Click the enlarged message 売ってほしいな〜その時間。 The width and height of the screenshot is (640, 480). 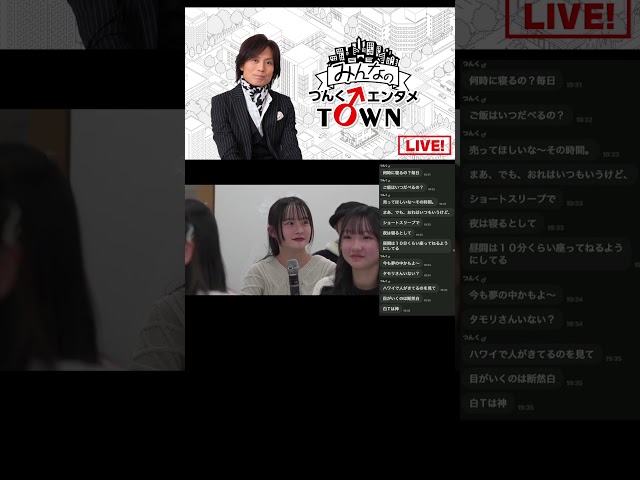(530, 150)
